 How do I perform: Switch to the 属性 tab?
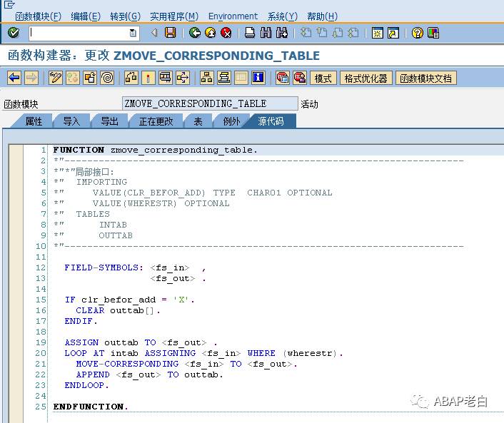point(34,121)
